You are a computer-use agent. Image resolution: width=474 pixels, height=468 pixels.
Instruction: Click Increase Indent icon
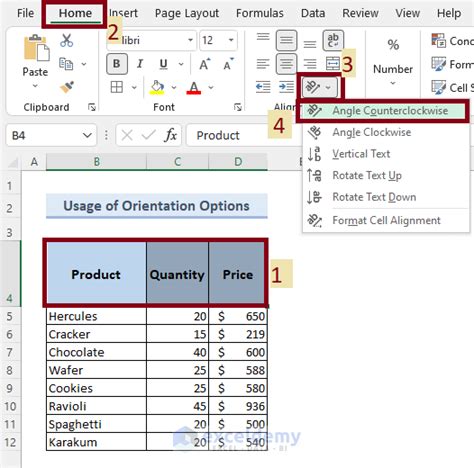(286, 87)
